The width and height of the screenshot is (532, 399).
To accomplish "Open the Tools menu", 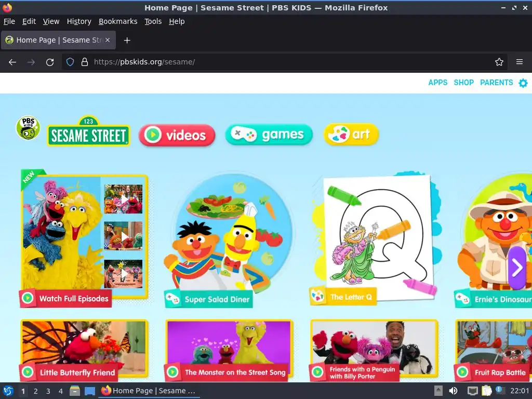I will pos(153,21).
